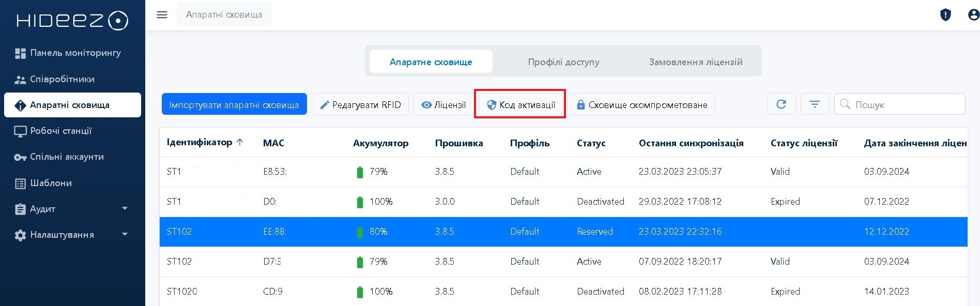Open Спільні аккаунти section
This screenshot has height=306, width=980.
pyautogui.click(x=66, y=157)
